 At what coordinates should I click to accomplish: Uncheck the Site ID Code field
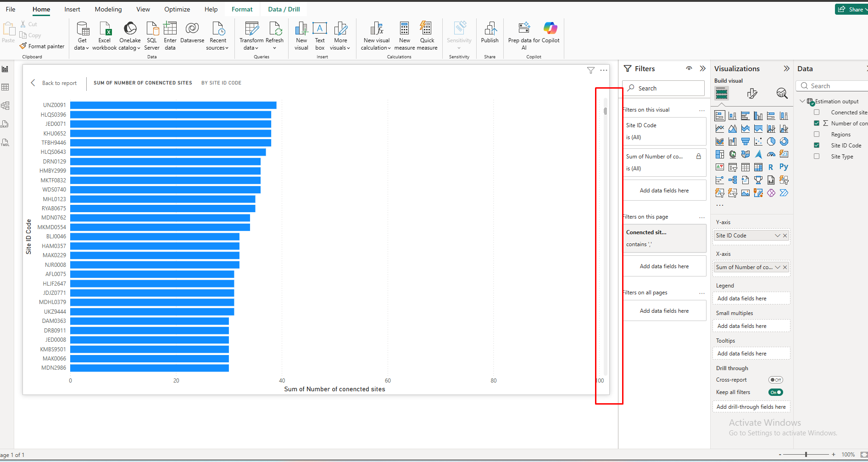(x=817, y=146)
